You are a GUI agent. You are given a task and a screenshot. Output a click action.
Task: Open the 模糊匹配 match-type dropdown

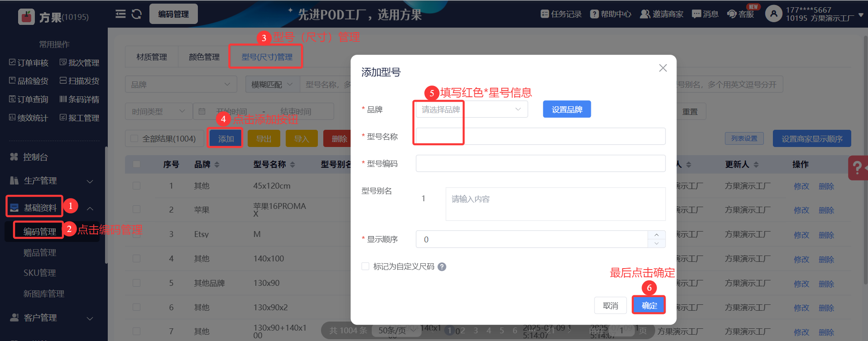coord(272,85)
